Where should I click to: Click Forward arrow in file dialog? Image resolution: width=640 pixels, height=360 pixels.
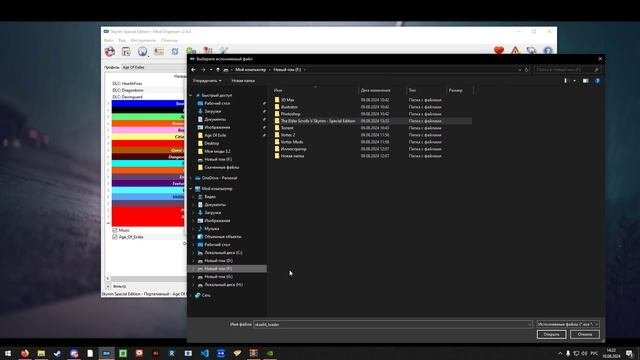tap(203, 70)
